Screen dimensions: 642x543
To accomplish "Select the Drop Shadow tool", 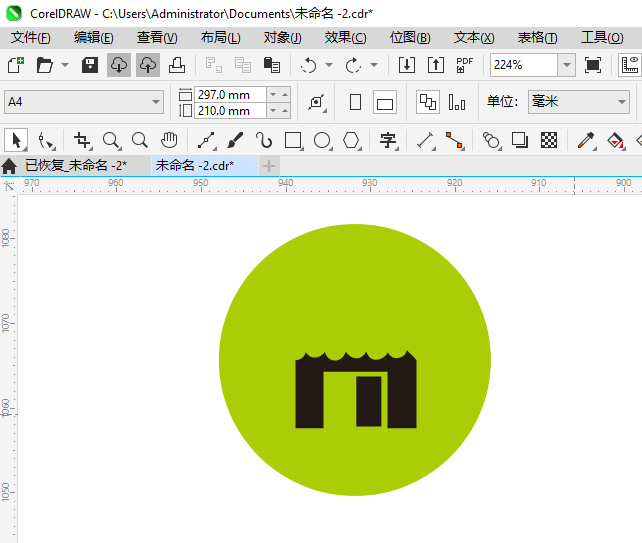I will point(520,140).
